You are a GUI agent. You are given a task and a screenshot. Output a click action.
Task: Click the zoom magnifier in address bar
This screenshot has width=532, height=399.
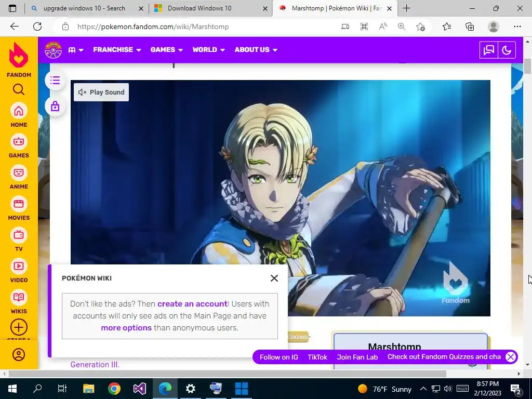(402, 26)
